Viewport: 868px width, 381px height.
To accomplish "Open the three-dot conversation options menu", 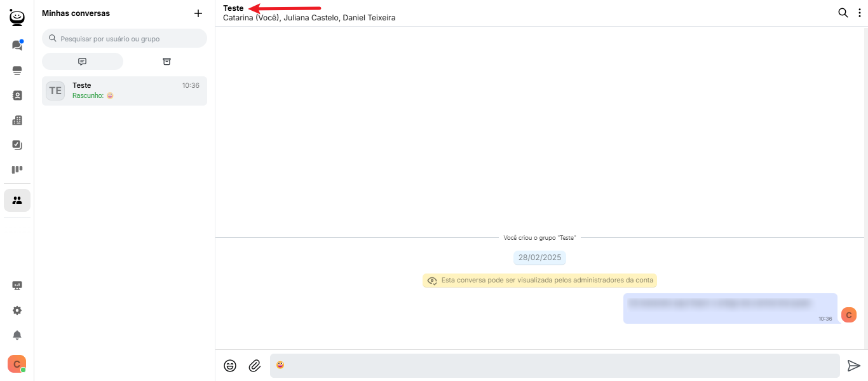I will coord(860,13).
